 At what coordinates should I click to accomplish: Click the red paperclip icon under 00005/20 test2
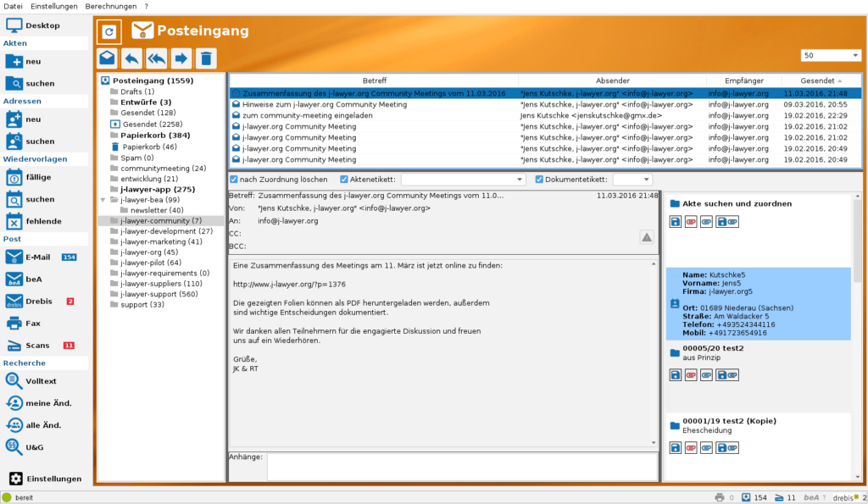691,375
